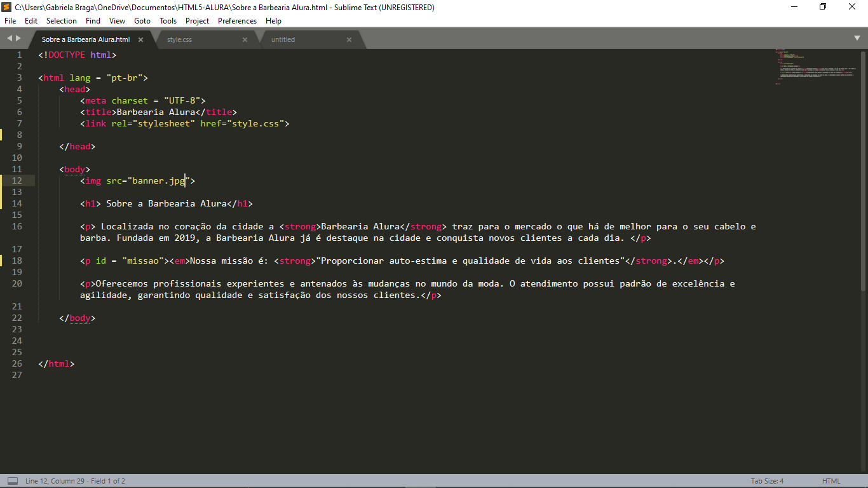Viewport: 868px width, 488px height.
Task: Click the "missao" id value
Action: click(x=143, y=261)
